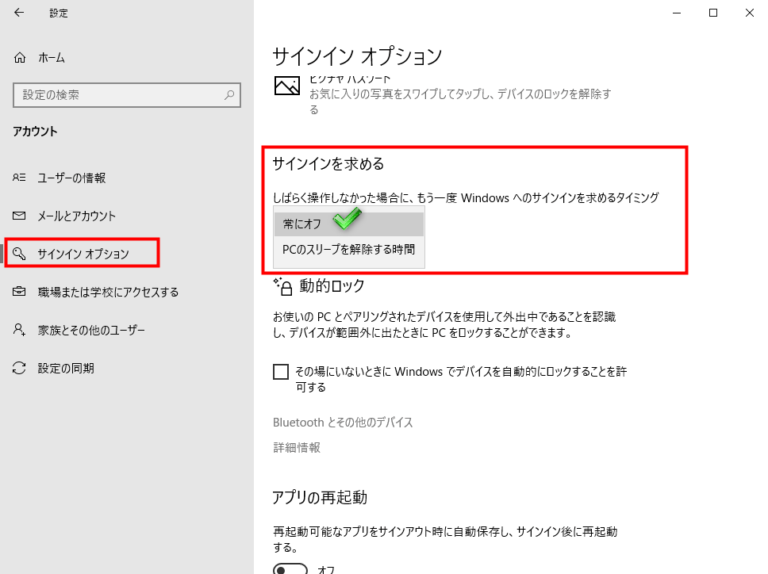Select 常にオフ in the dropdown
The width and height of the screenshot is (768, 574).
(302, 224)
